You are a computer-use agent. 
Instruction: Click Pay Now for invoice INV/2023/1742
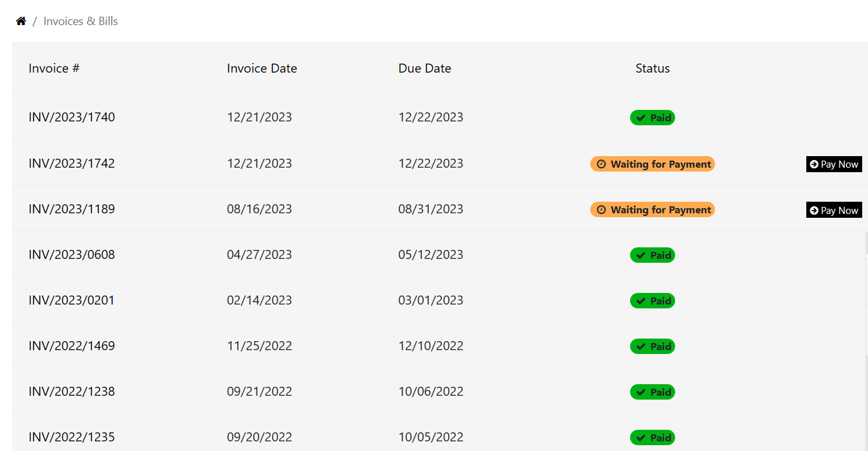coord(833,164)
